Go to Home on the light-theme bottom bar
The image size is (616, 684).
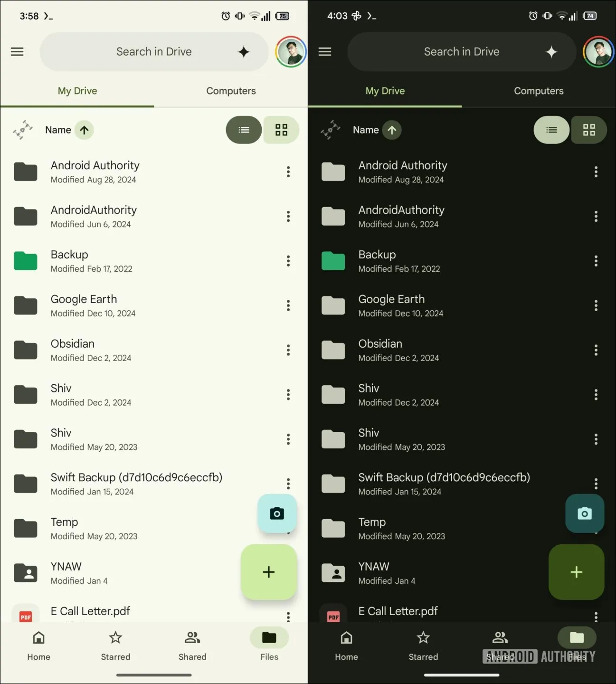click(x=38, y=645)
